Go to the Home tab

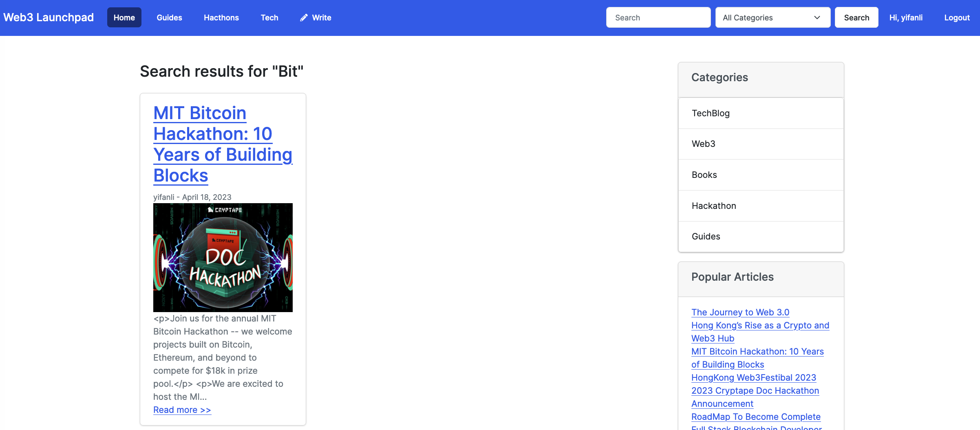(x=124, y=18)
